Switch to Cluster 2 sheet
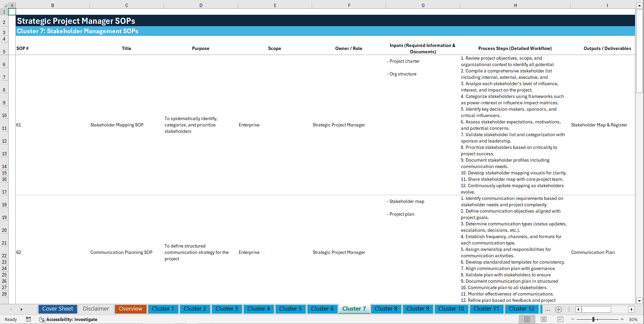 [x=195, y=309]
